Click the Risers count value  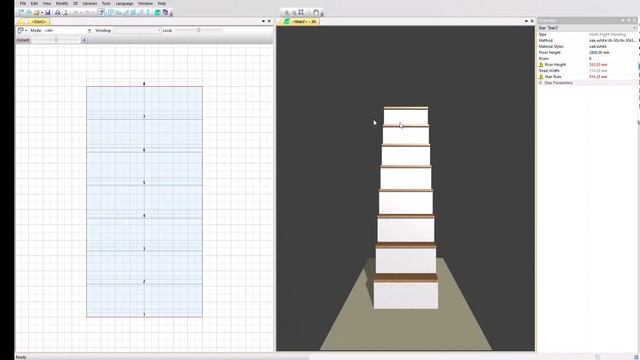(590, 58)
